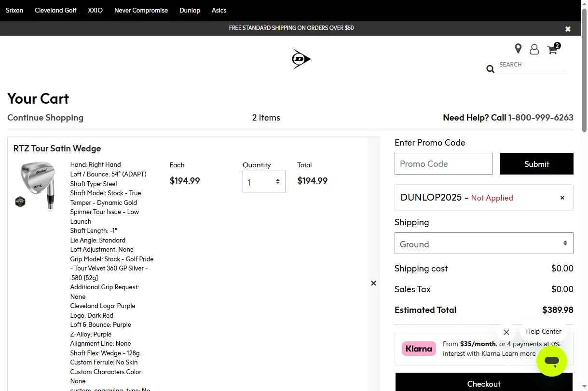Switch to the Never Compromise brand site
This screenshot has width=588, height=391.
(141, 10)
